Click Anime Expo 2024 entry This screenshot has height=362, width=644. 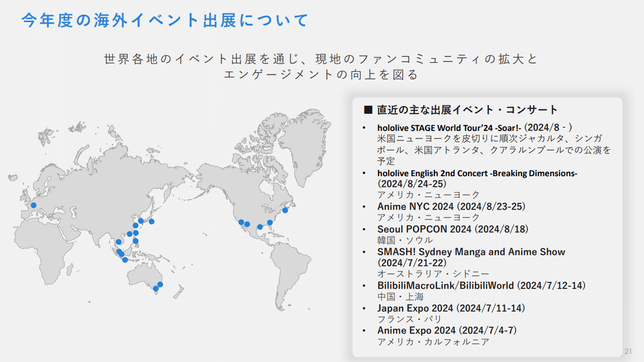447,330
